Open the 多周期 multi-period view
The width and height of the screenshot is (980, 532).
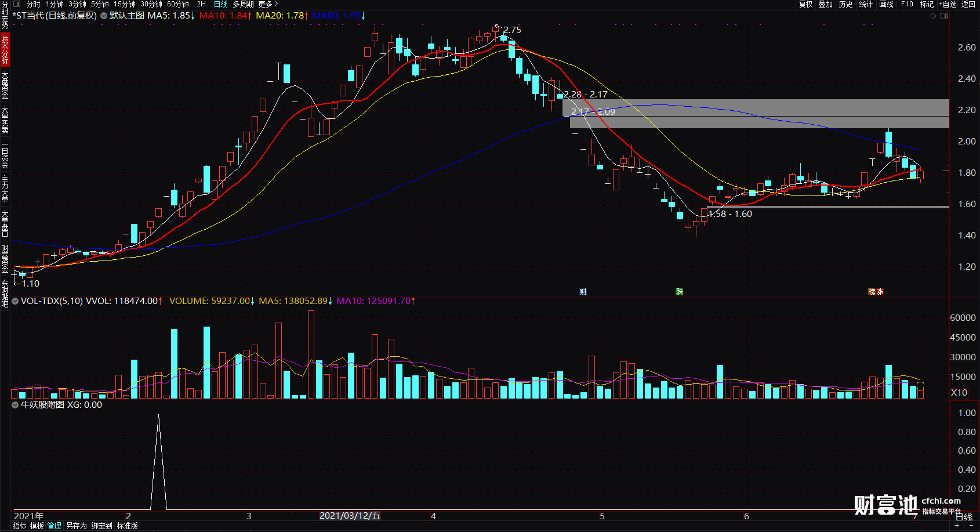coord(243,4)
